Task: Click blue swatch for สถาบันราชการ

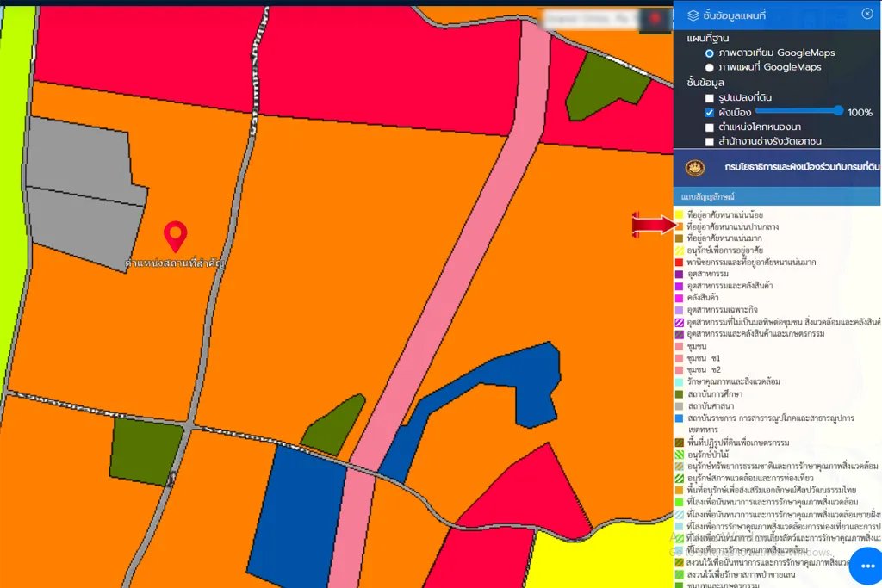Action: click(679, 418)
